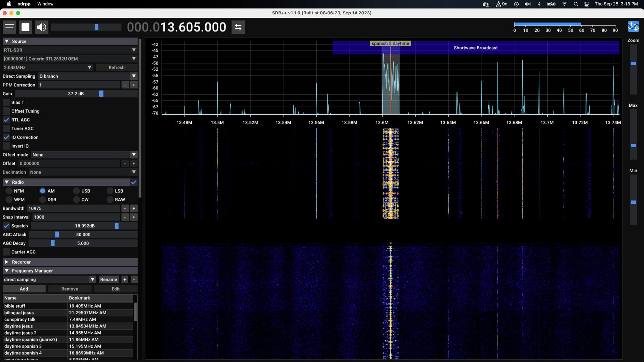Viewport: 644px width, 362px height.
Task: Enable the Bias T checkbox
Action: tap(6, 102)
